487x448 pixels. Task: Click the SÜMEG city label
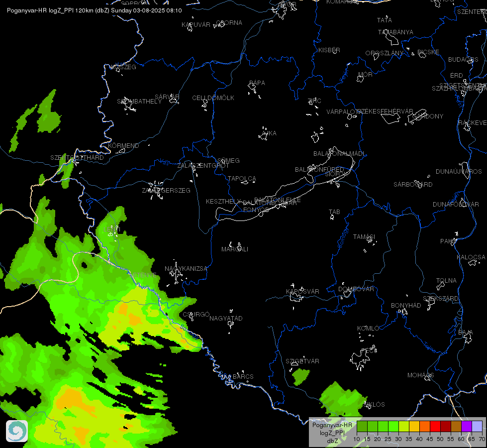(228, 161)
